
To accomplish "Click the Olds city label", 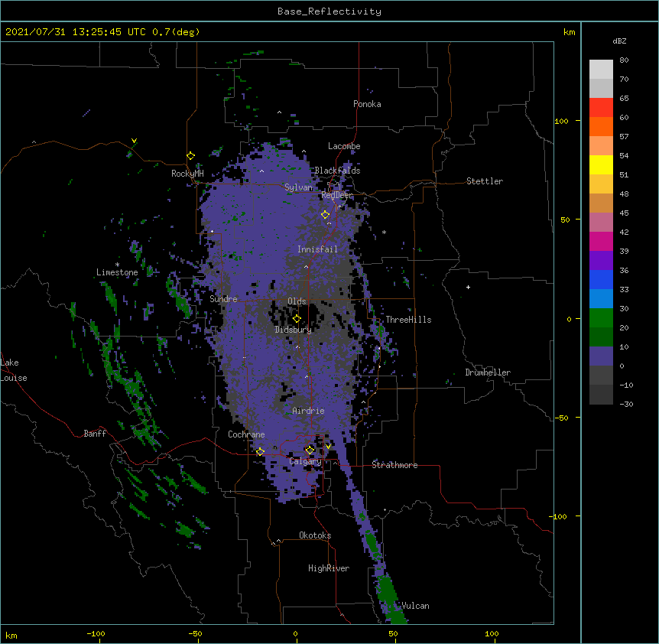I will tap(297, 301).
